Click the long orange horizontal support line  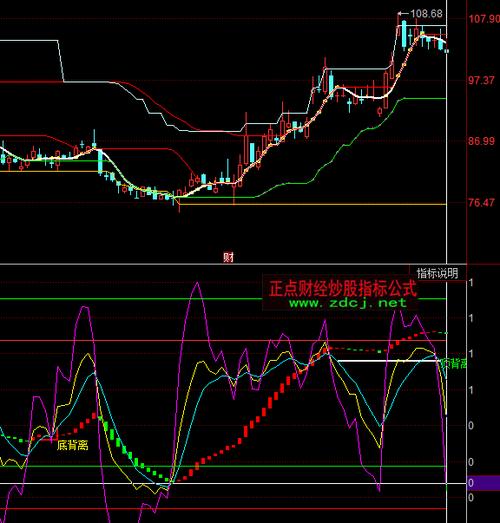(313, 204)
